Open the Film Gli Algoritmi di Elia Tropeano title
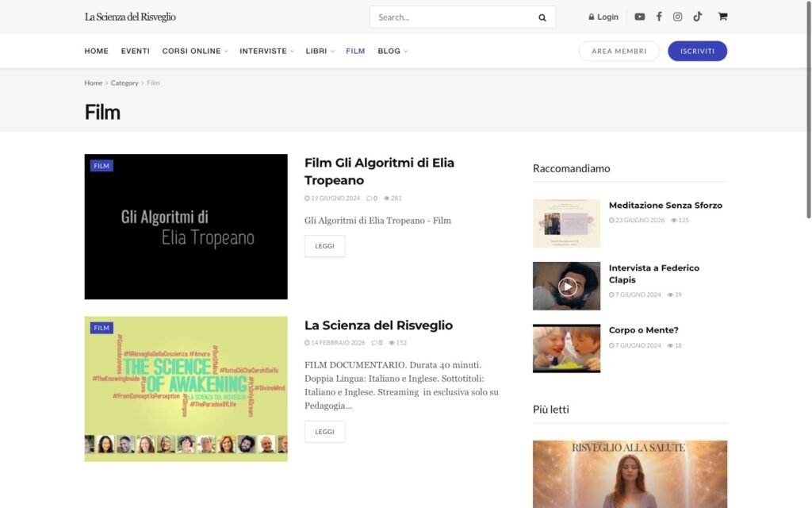 [x=379, y=171]
